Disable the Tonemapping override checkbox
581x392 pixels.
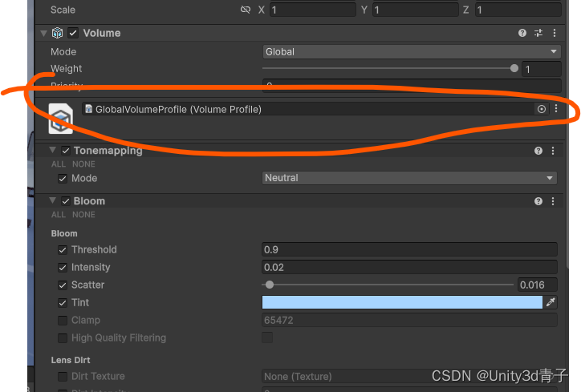tap(66, 151)
